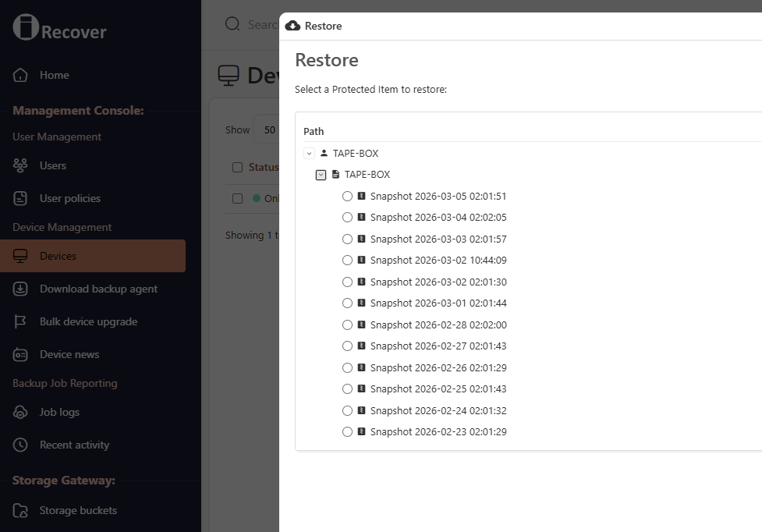Viewport: 762px width, 532px height.
Task: Select Snapshot 2026-02-23 02:01:29 radio button
Action: [347, 431]
